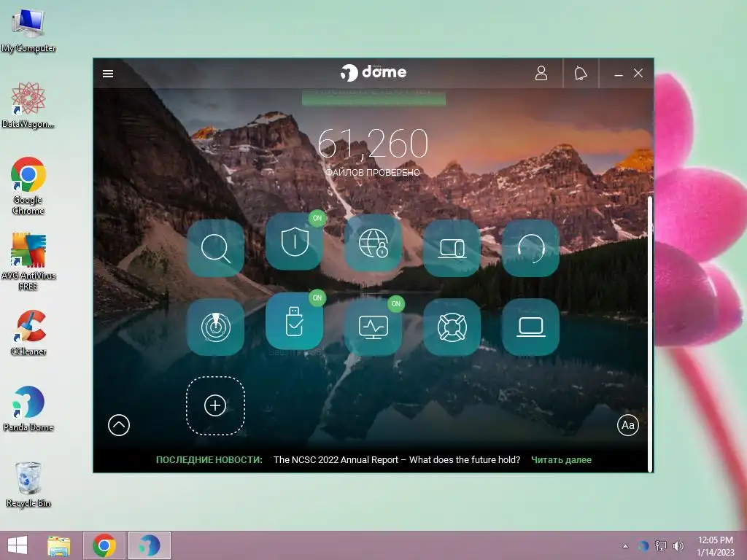Open the Recycle Bin desktop icon

coord(28,485)
